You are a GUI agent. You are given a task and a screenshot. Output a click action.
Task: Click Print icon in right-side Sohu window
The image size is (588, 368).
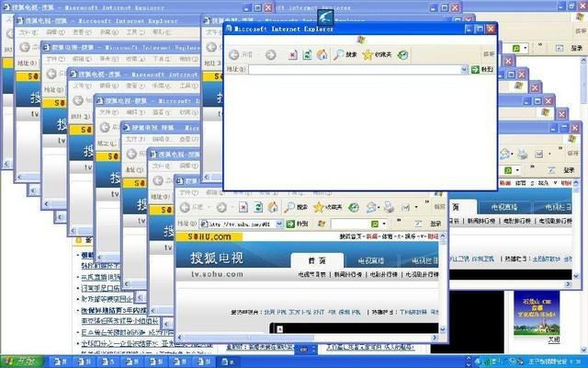tap(522, 154)
